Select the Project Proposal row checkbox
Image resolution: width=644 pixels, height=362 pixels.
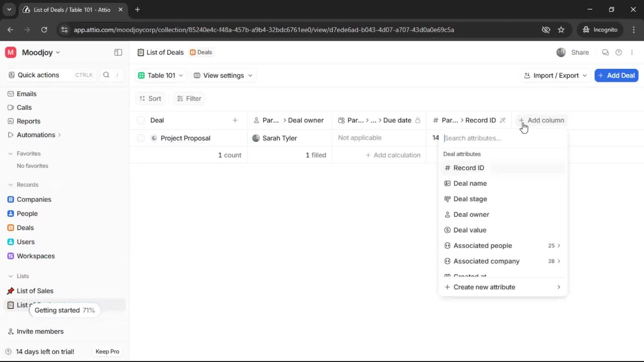(x=141, y=138)
